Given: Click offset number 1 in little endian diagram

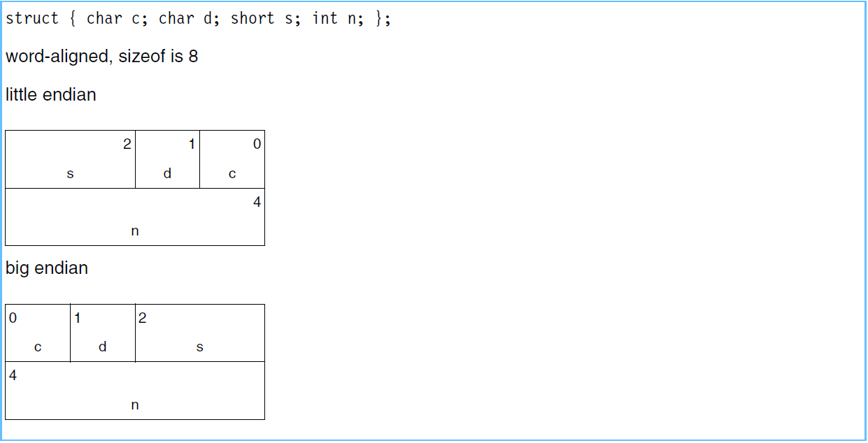Looking at the screenshot, I should (x=192, y=145).
